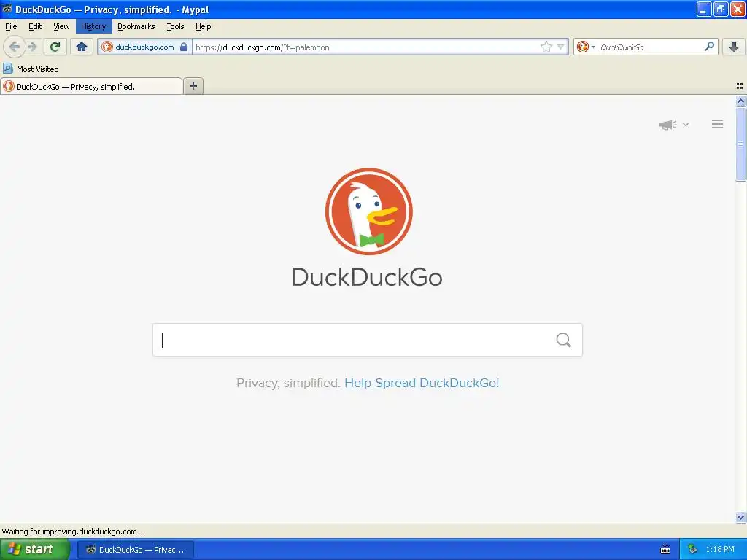The width and height of the screenshot is (747, 560).
Task: Open a new tab with plus button
Action: tap(193, 86)
